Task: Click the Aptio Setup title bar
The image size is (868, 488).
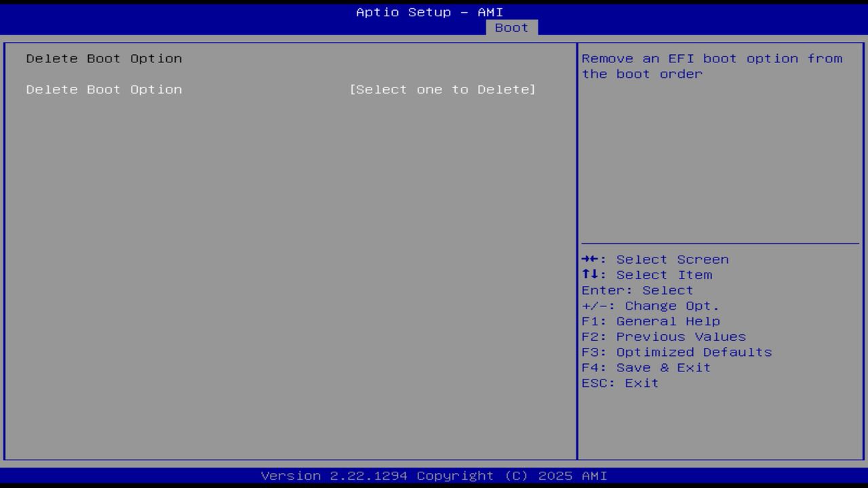Action: (429, 12)
